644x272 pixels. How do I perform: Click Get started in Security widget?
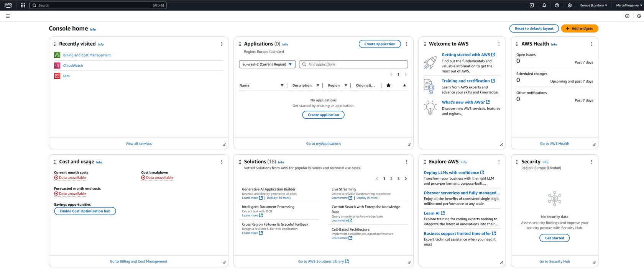click(555, 238)
